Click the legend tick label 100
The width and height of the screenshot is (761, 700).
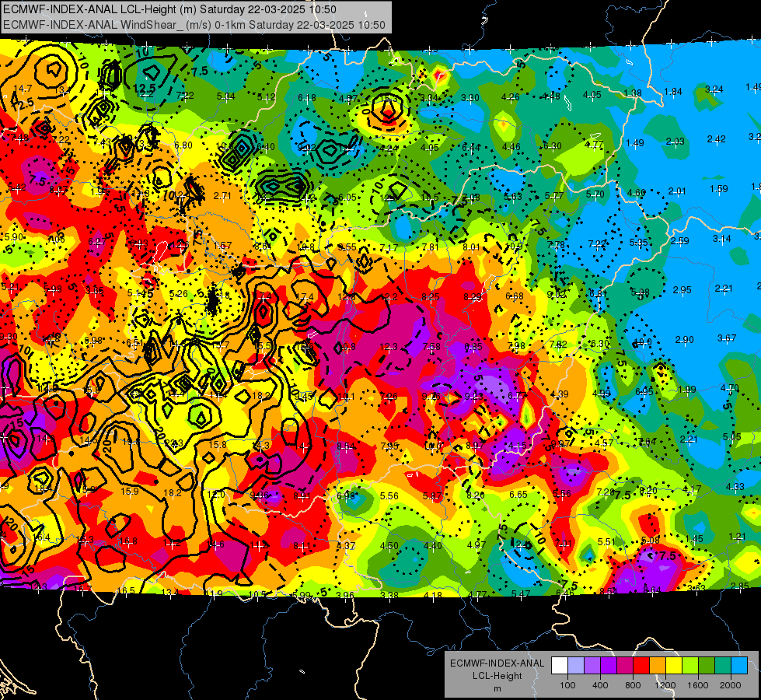(x=567, y=685)
